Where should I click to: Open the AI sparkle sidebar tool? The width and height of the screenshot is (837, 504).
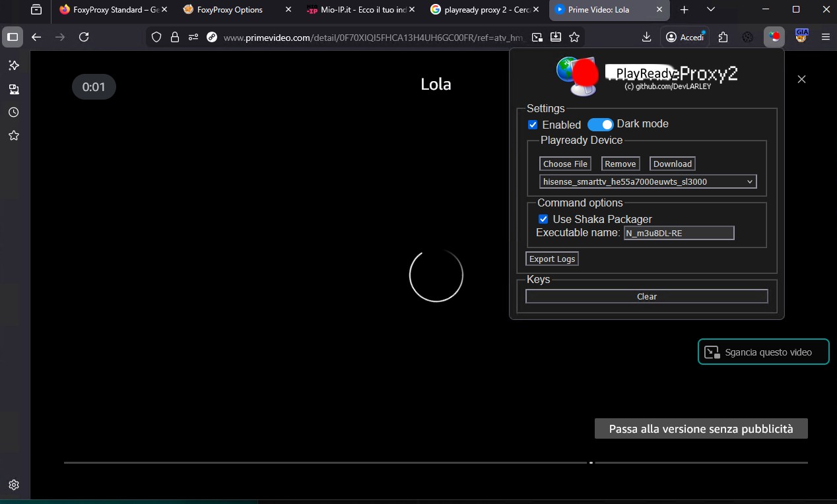(13, 65)
